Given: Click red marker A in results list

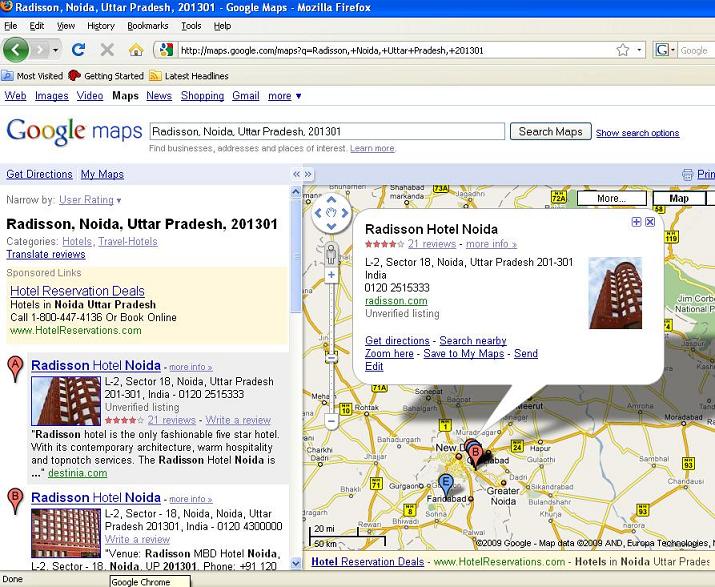Looking at the screenshot, I should point(16,369).
